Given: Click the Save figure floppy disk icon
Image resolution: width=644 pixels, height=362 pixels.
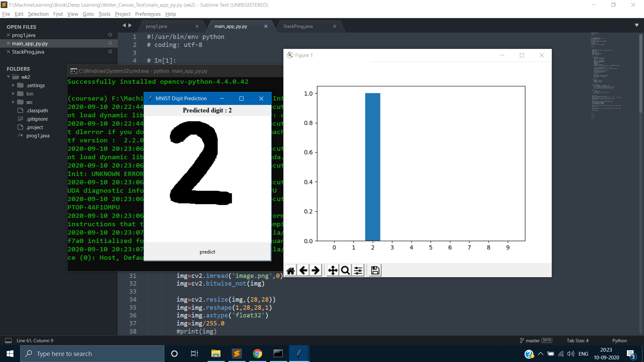Looking at the screenshot, I should coord(375,270).
